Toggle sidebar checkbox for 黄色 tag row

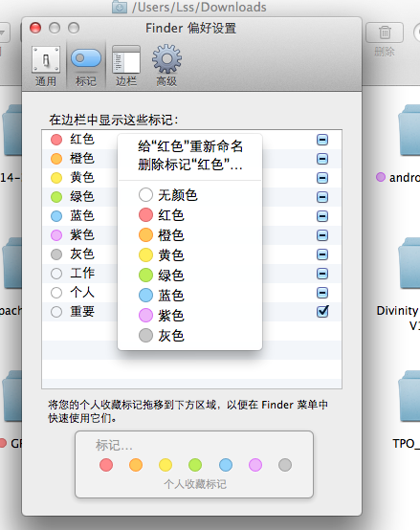click(x=322, y=178)
